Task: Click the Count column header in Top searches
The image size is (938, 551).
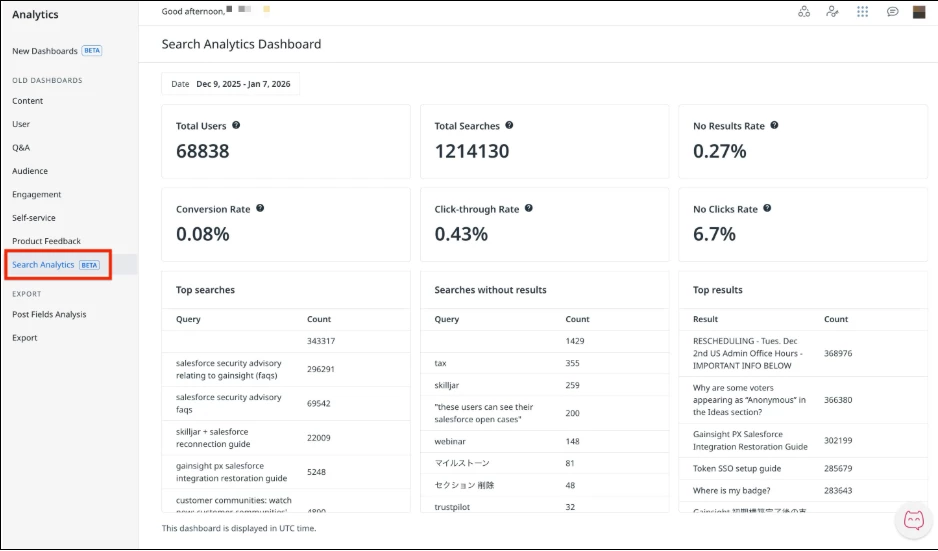Action: coord(319,319)
